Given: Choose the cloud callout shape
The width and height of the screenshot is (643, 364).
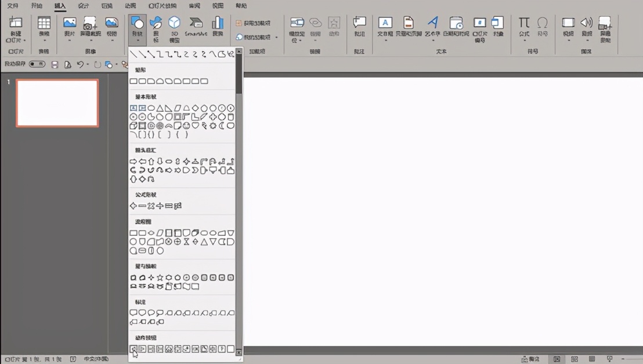Looking at the screenshot, I should click(x=160, y=313).
